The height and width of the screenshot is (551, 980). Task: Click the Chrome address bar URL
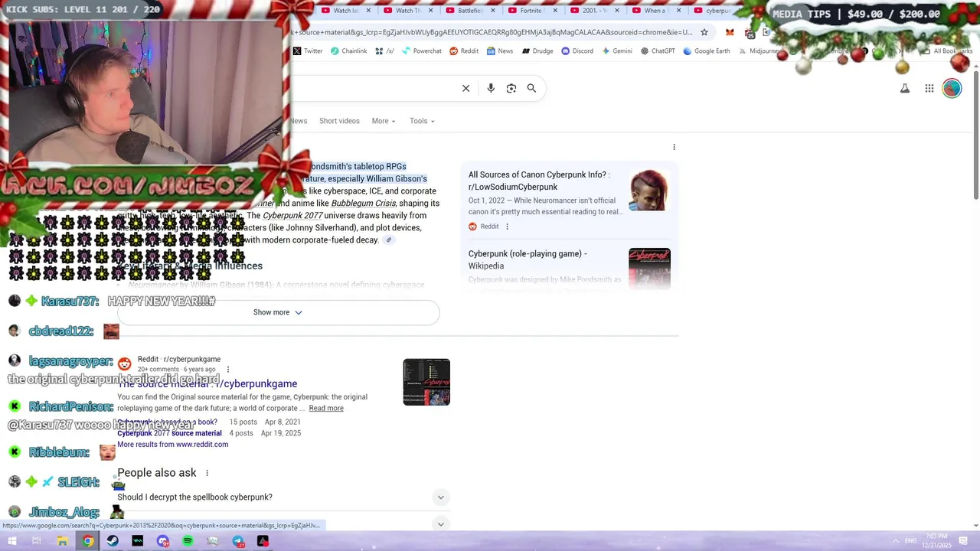[x=490, y=32]
